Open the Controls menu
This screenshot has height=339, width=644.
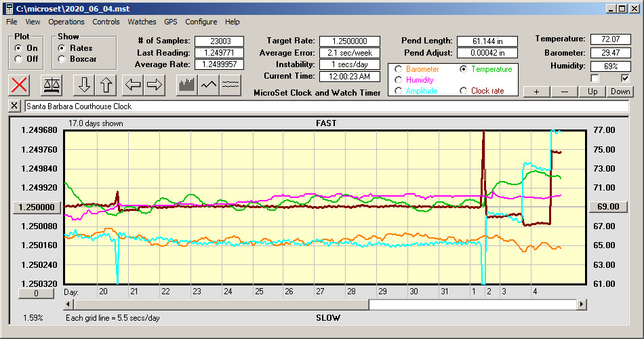tap(106, 22)
